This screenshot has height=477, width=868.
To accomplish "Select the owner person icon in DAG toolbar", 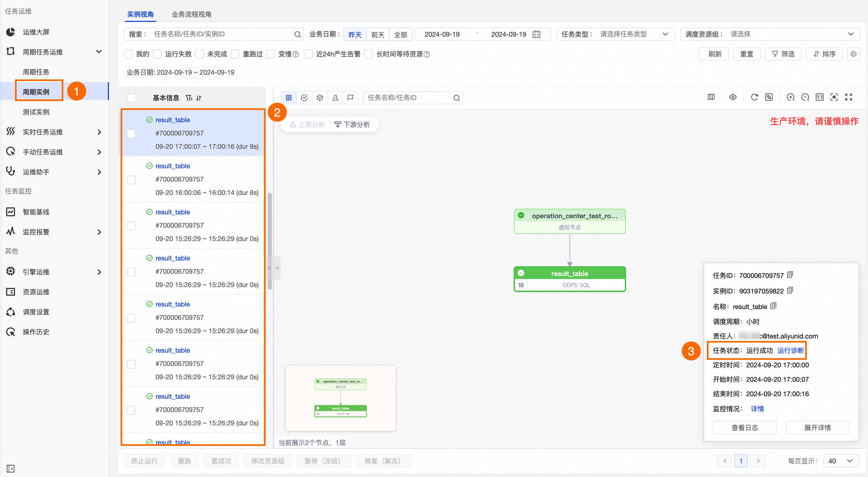I will pos(335,98).
